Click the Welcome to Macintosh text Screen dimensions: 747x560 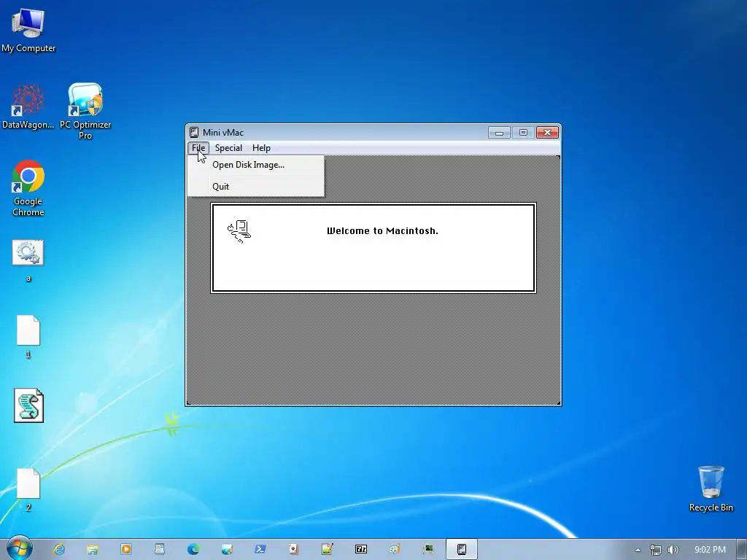[382, 231]
